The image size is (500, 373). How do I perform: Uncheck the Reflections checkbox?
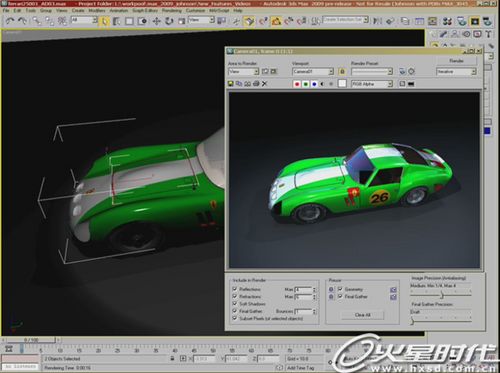[235, 289]
